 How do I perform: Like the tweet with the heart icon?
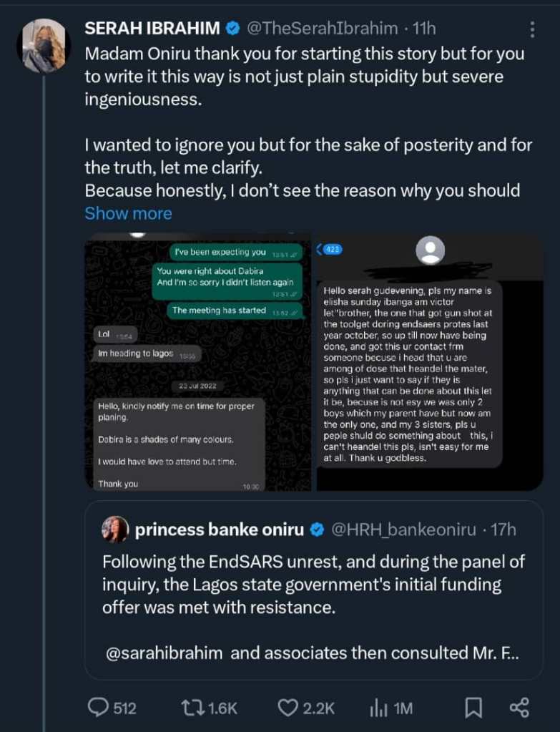(288, 708)
